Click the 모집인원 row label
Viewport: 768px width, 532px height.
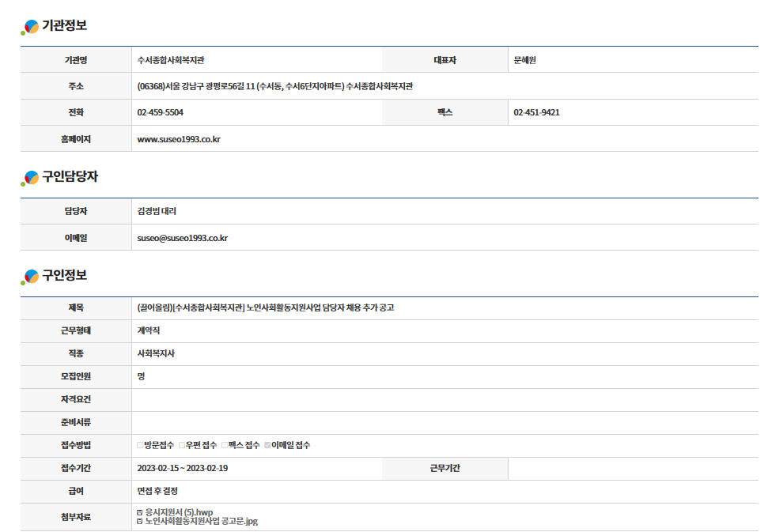tap(76, 376)
